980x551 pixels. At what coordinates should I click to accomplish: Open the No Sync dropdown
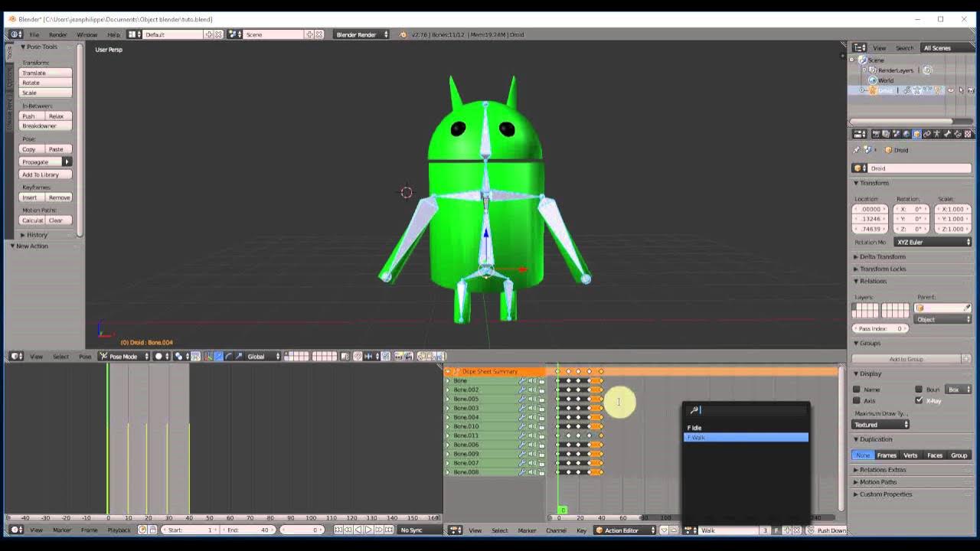[420, 530]
